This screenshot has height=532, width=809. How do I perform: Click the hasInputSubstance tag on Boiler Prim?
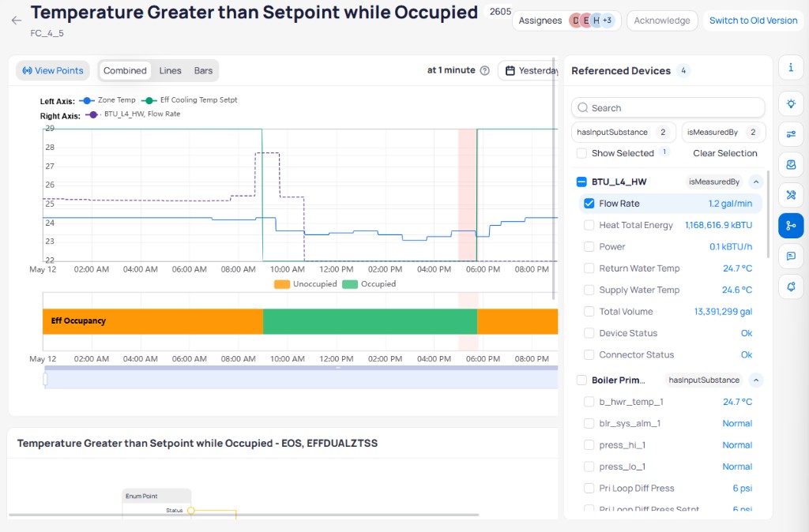pyautogui.click(x=704, y=380)
